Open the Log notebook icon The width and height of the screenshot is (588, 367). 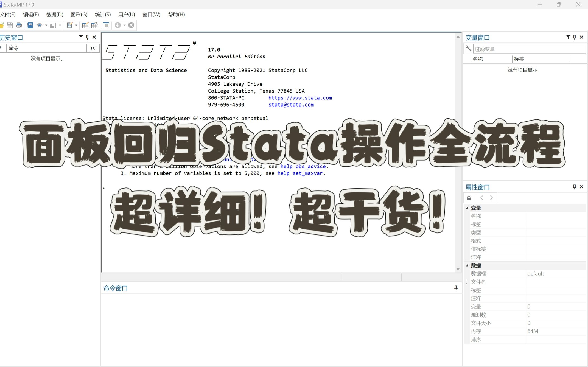tap(30, 25)
